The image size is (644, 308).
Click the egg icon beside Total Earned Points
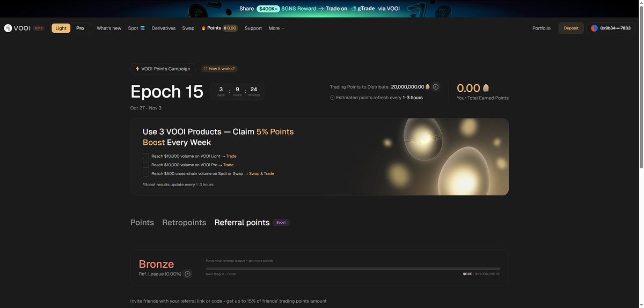pyautogui.click(x=486, y=88)
